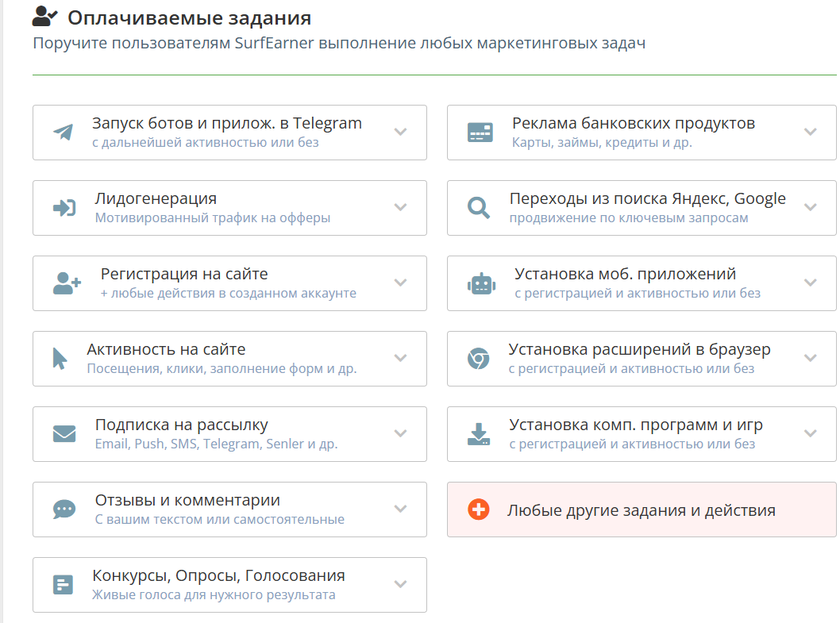This screenshot has width=840, height=623.
Task: Expand the bank products advertising chevron
Action: pyautogui.click(x=810, y=133)
